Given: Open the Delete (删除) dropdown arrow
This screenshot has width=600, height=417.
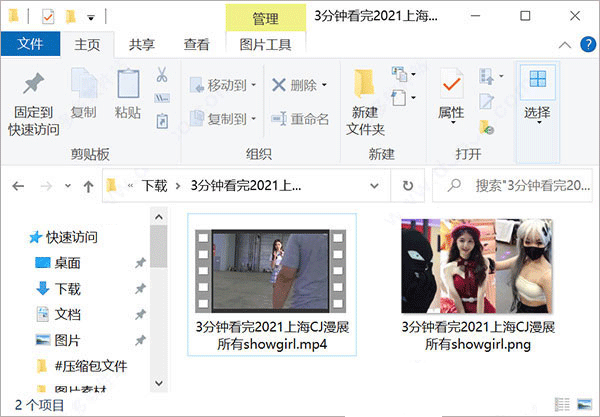Looking at the screenshot, I should [x=324, y=85].
